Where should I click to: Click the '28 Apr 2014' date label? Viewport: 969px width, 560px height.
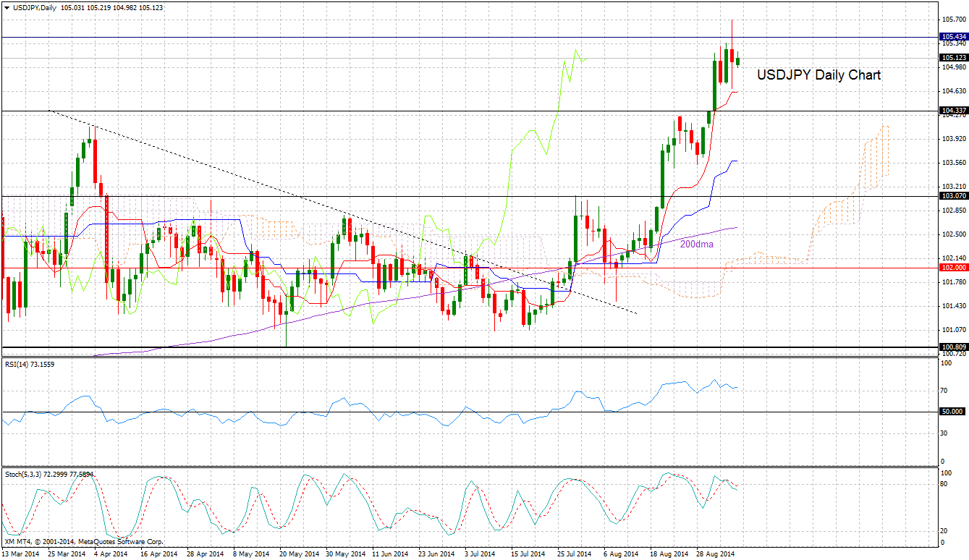pos(204,554)
